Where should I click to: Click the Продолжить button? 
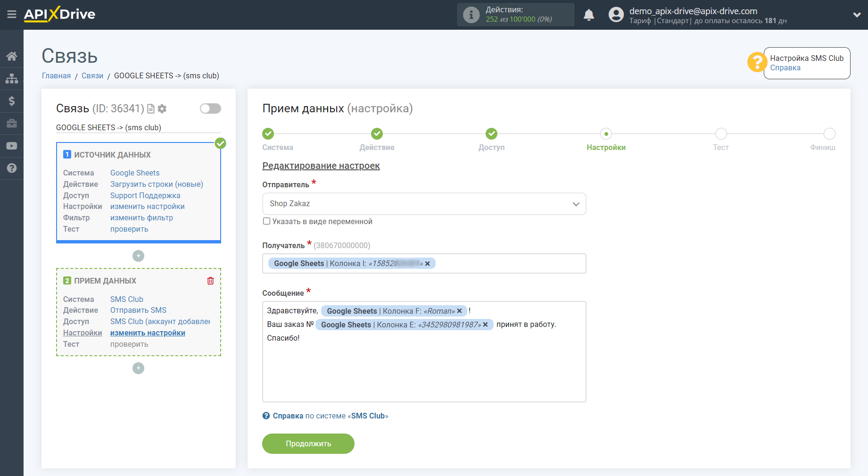[x=308, y=444]
